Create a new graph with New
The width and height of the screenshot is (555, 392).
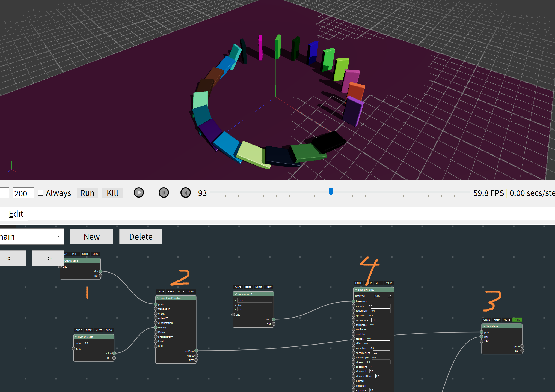(x=92, y=237)
